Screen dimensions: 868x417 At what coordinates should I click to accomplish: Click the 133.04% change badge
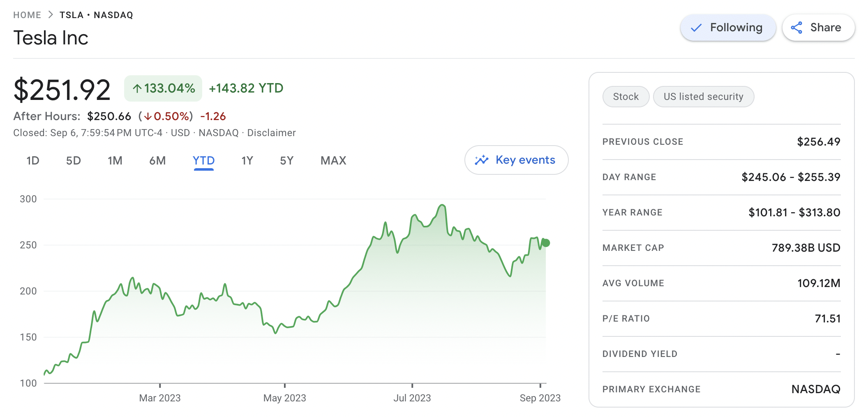[163, 88]
